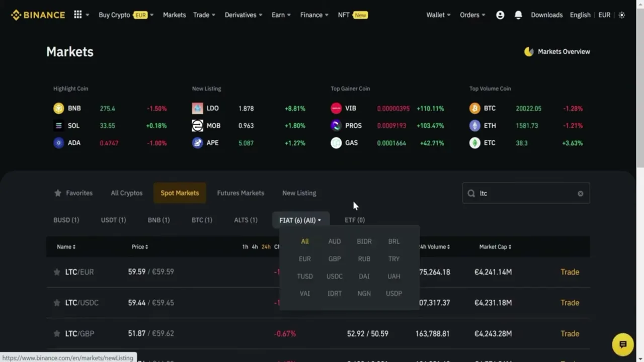
Task: Open the Markets nav link
Action: click(175, 15)
